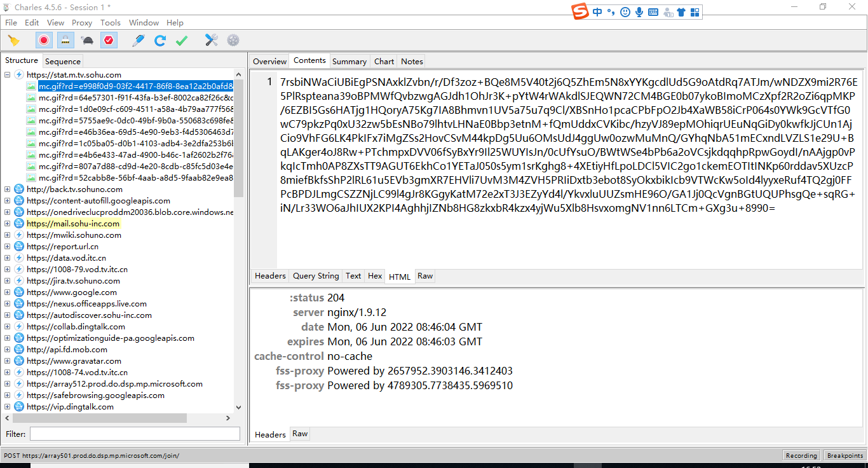Image resolution: width=868 pixels, height=468 pixels.
Task: Click the server value nginx/1.9.12
Action: click(x=356, y=312)
